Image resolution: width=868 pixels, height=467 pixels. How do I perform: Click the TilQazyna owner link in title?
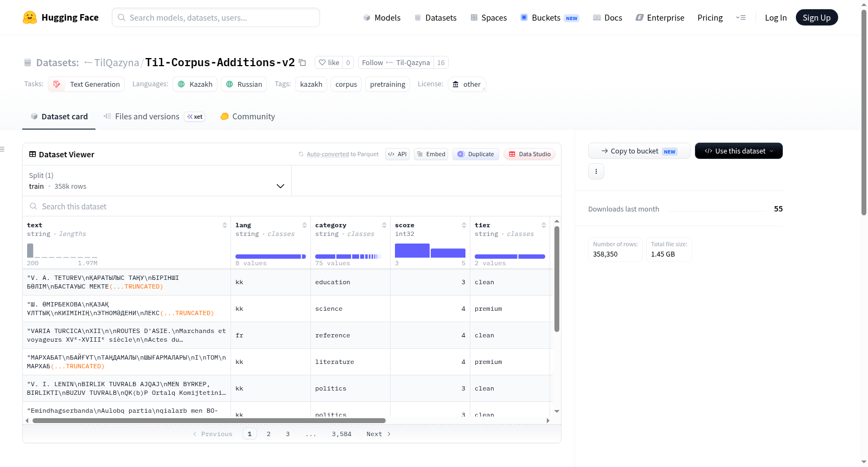pyautogui.click(x=117, y=63)
